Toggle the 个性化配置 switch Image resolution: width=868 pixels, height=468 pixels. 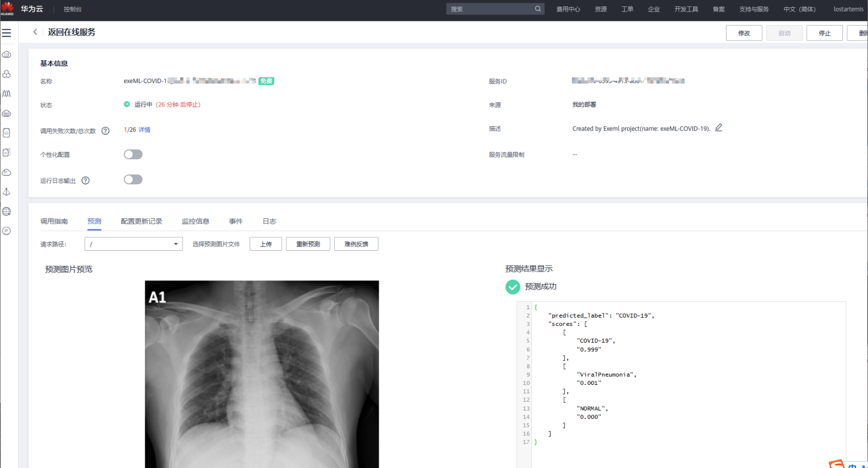(x=133, y=154)
